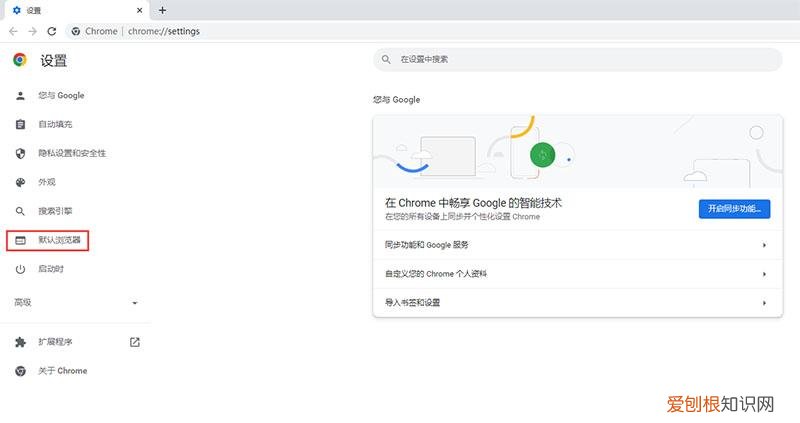Click the Chrome logo beside 设置 heading
The image size is (800, 423).
[20, 60]
